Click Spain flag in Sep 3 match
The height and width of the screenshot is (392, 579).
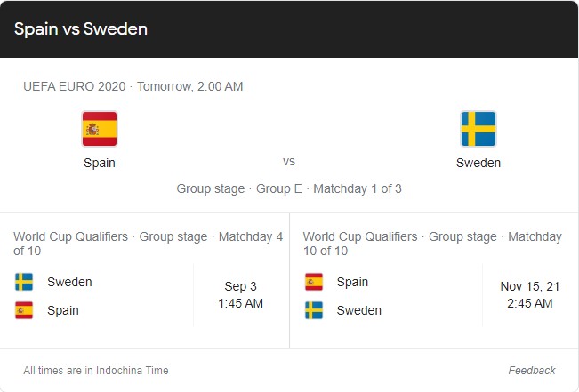(24, 310)
